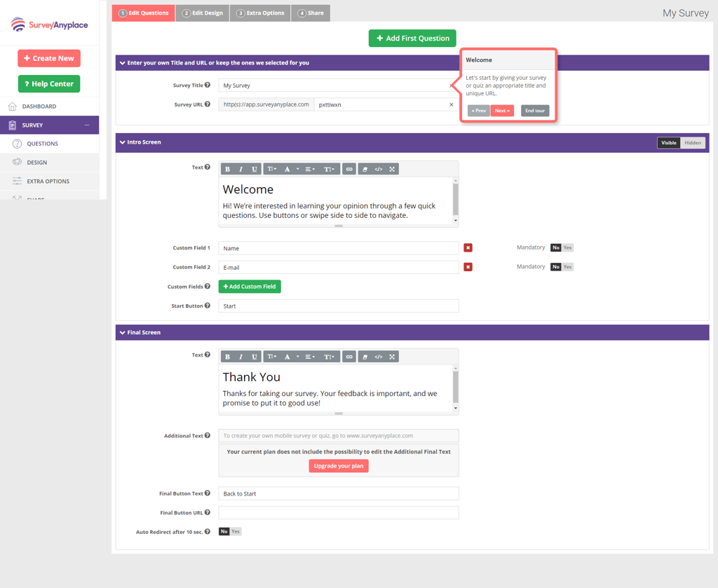718x588 pixels.
Task: Click Add Custom Field button
Action: click(250, 287)
